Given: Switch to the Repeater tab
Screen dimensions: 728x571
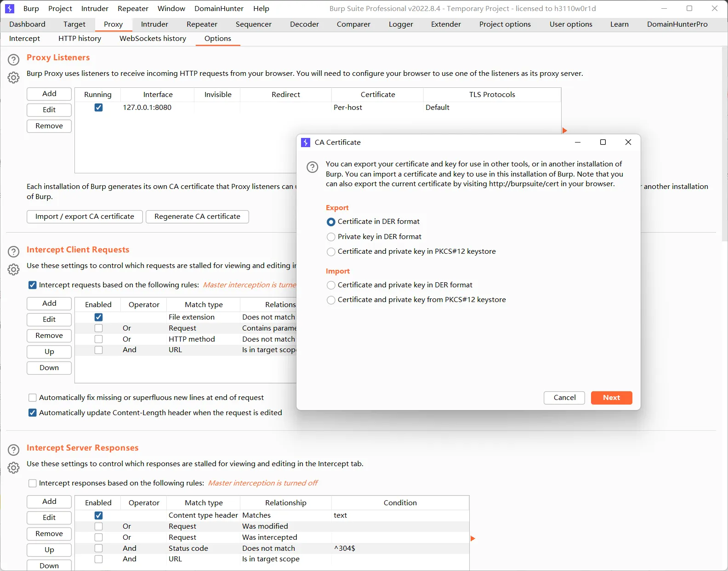Looking at the screenshot, I should pos(202,24).
